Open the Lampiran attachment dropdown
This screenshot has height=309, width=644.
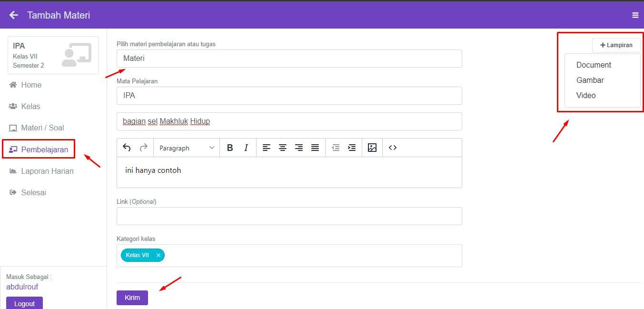tap(616, 45)
